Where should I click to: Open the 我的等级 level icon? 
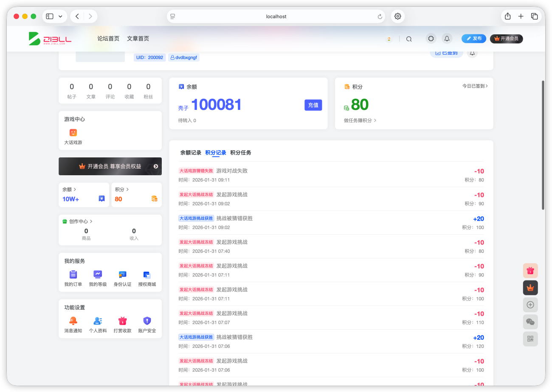coord(98,274)
